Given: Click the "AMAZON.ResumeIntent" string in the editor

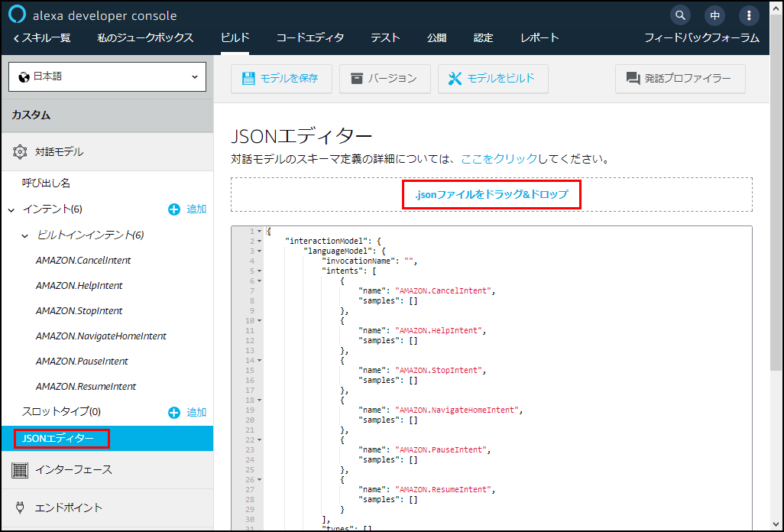Looking at the screenshot, I should coord(443,489).
